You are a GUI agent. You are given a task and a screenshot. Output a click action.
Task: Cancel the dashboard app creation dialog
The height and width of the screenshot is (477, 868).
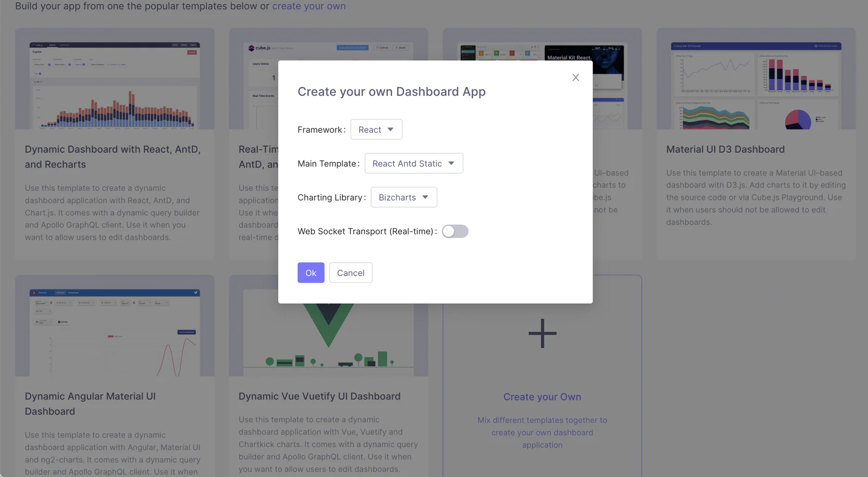[350, 273]
